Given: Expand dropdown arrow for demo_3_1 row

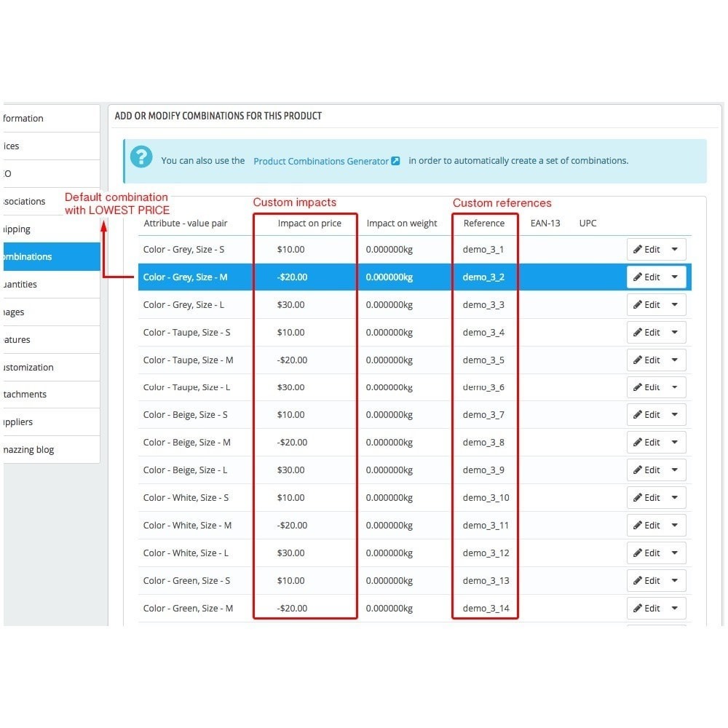Looking at the screenshot, I should tap(674, 250).
